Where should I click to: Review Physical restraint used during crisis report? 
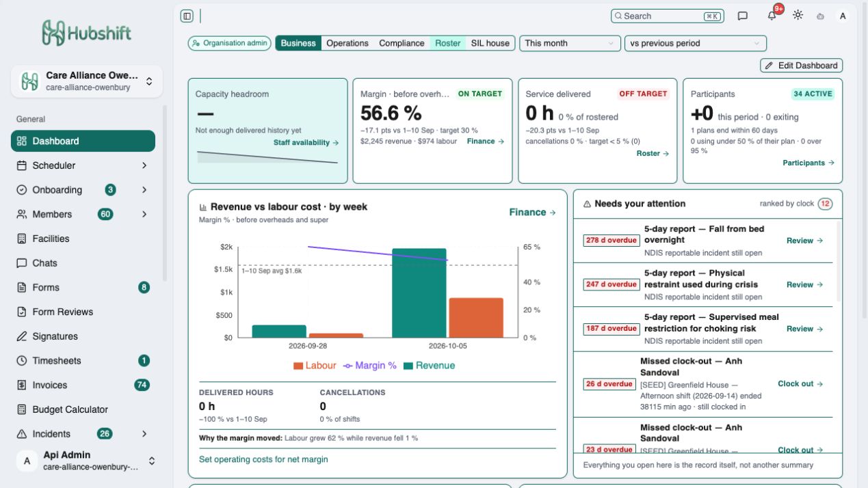tap(804, 285)
